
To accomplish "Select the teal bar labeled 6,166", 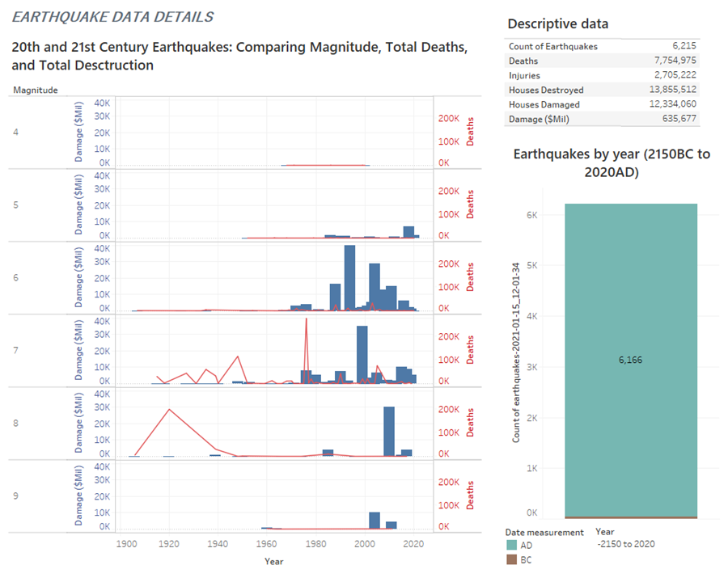I will tap(630, 360).
